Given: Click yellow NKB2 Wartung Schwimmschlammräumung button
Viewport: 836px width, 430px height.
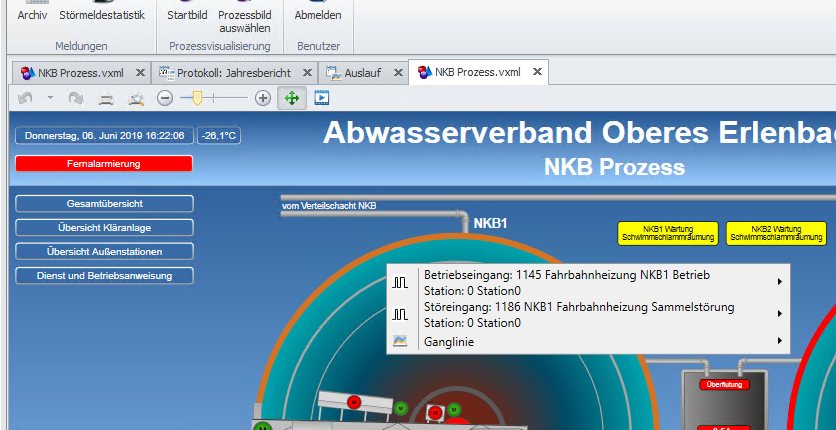Looking at the screenshot, I should click(776, 233).
